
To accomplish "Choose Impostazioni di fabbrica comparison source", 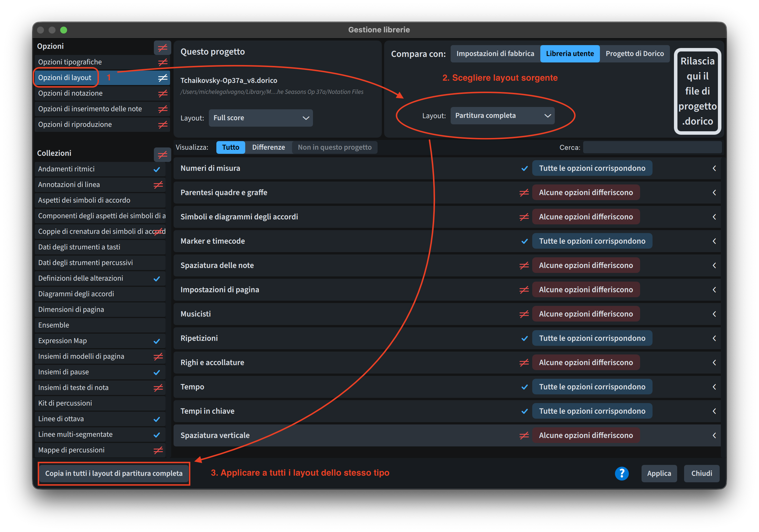I will (495, 53).
